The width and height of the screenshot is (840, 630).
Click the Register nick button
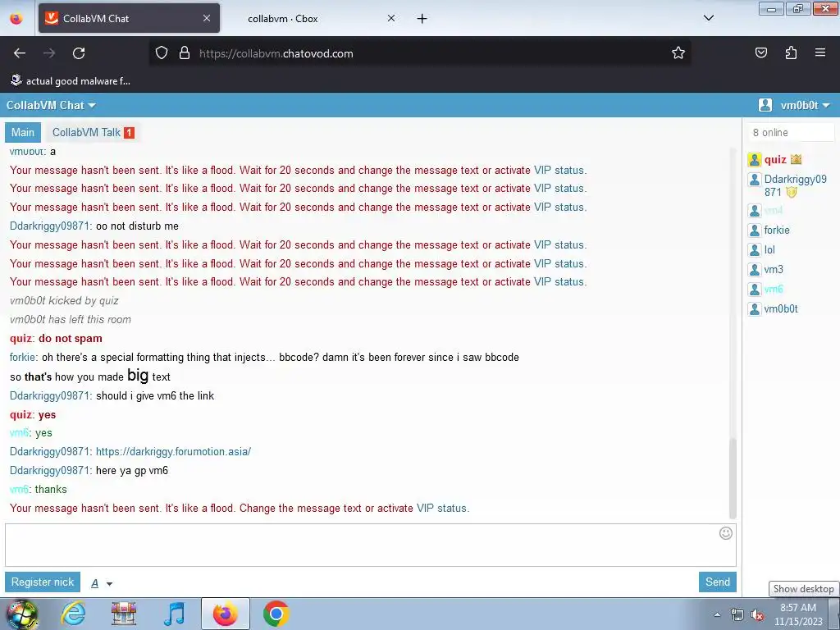(43, 582)
